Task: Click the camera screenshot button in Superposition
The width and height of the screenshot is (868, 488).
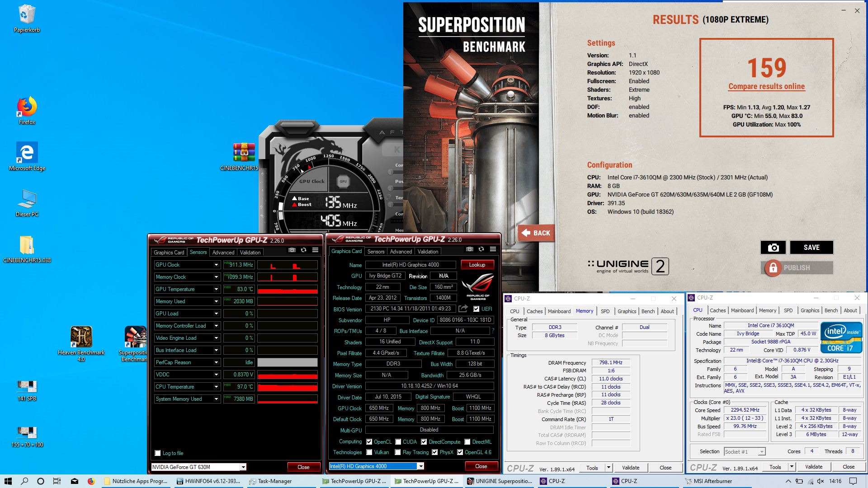Action: tap(773, 247)
